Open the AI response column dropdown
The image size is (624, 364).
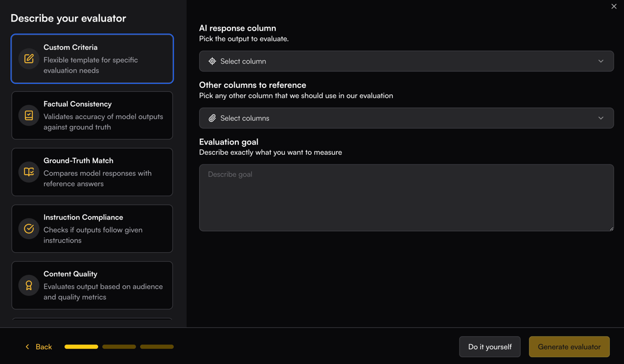point(406,61)
